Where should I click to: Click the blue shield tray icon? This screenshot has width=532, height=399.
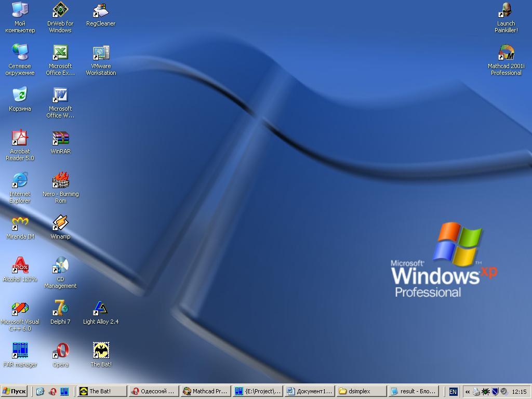point(495,392)
